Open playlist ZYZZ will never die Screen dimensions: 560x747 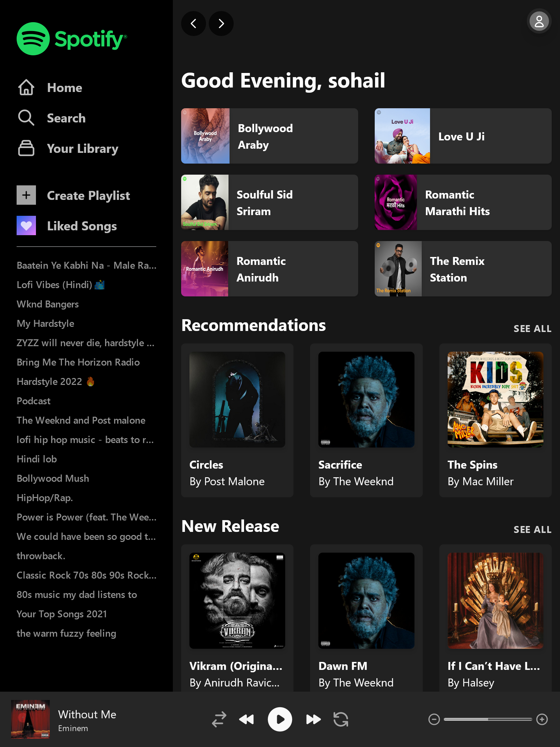pos(85,343)
